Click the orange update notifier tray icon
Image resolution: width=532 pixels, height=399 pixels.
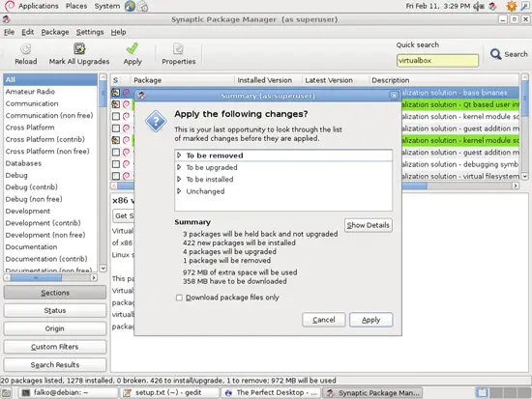pyautogui.click(x=511, y=6)
